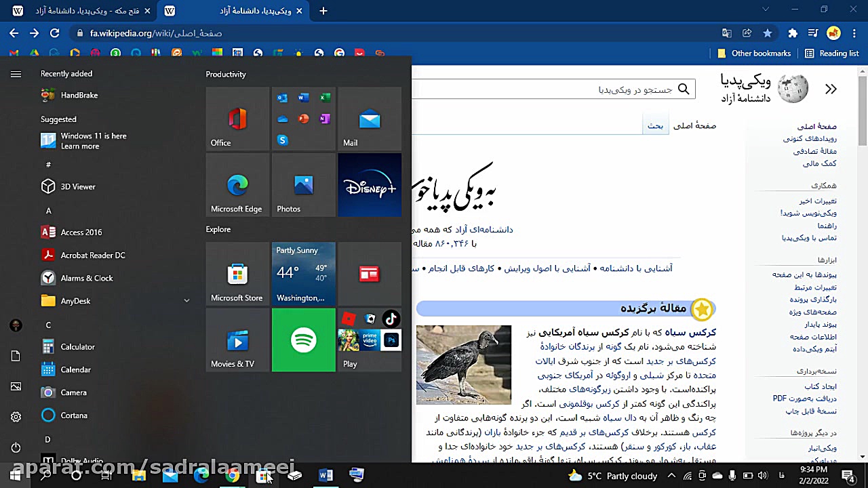The image size is (868, 488).
Task: Open the Mail tile under Productivity
Action: (x=370, y=119)
